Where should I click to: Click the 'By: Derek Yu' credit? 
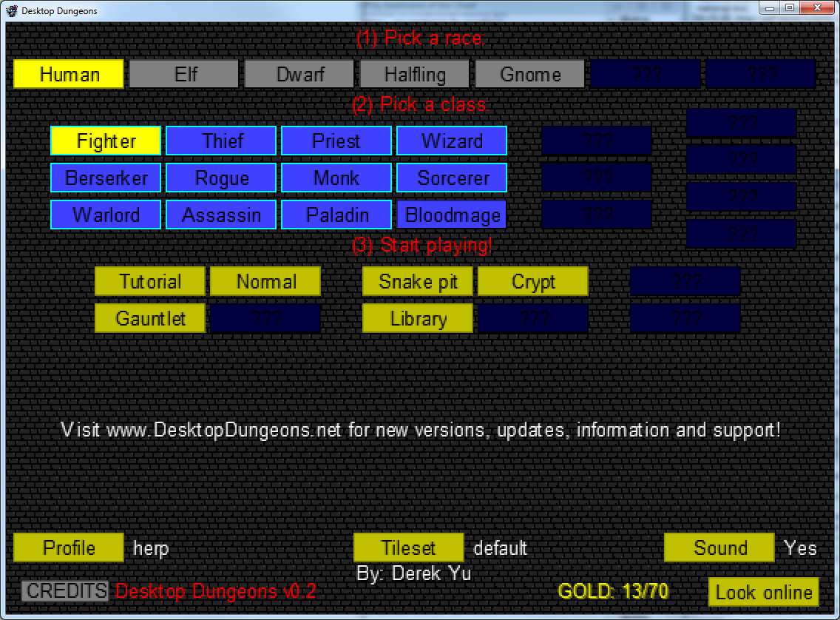tap(413, 573)
